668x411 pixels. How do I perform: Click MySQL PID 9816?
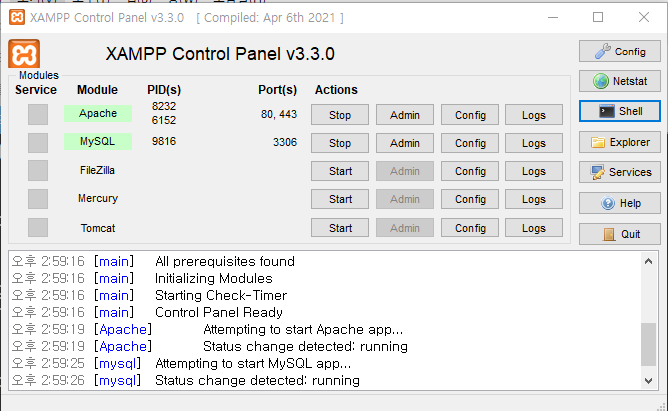tap(164, 141)
